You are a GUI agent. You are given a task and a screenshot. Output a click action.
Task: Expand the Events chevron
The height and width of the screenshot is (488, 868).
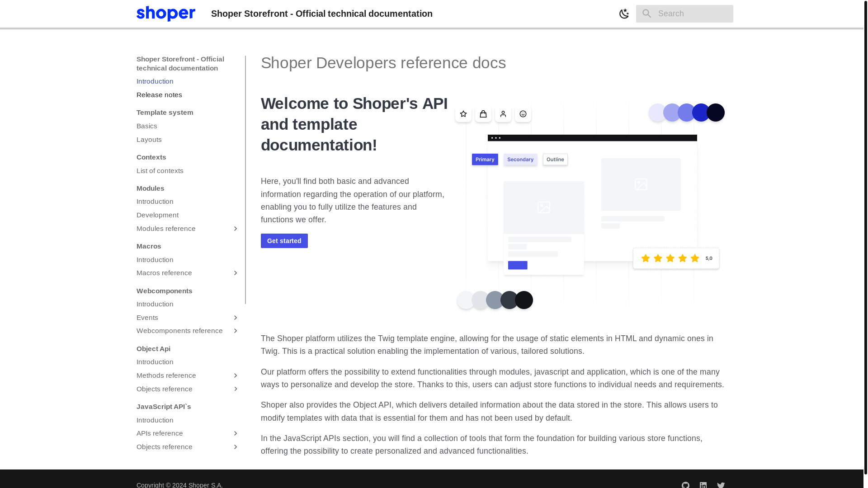[235, 318]
